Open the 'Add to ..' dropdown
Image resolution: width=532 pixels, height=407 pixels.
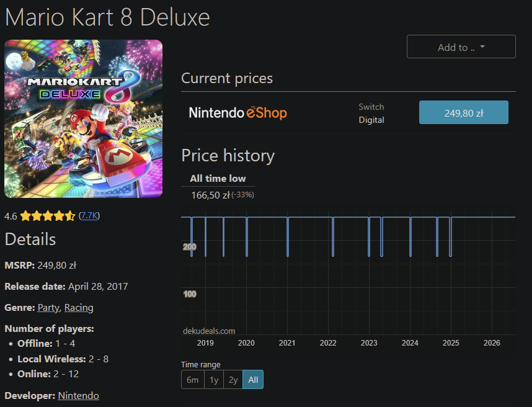pos(461,47)
